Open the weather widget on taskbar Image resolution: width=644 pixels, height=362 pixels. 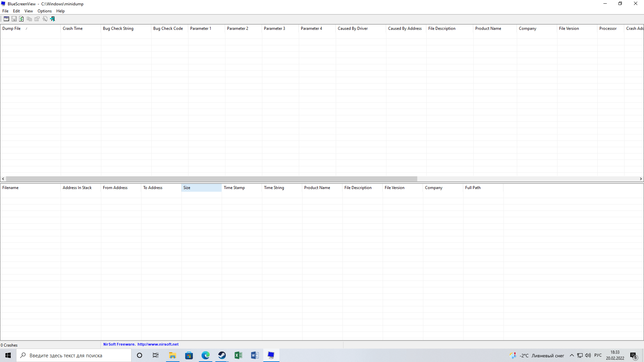(537, 356)
